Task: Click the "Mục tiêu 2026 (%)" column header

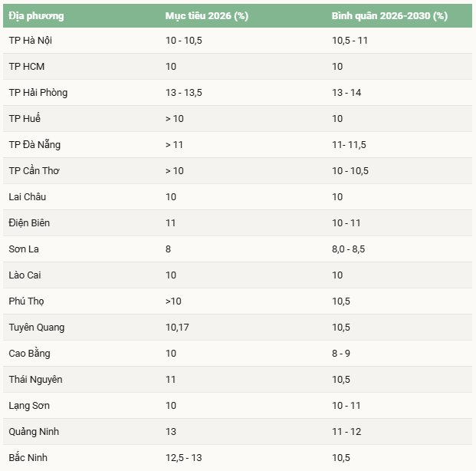Action: [x=205, y=15]
